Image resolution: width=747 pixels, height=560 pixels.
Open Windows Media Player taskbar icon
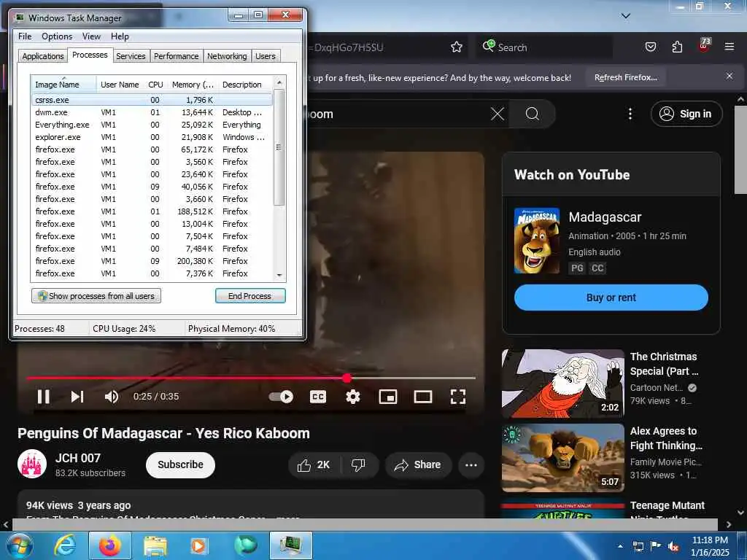coord(198,545)
